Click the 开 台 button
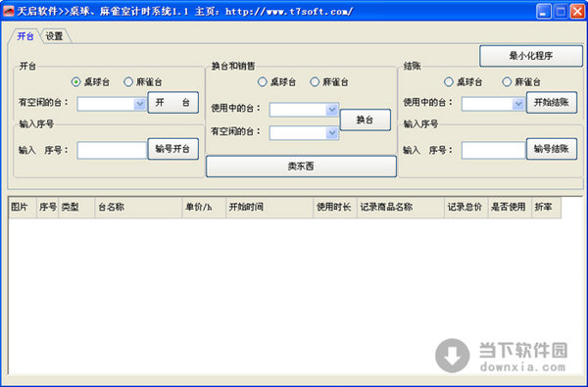The image size is (588, 387). [x=172, y=102]
